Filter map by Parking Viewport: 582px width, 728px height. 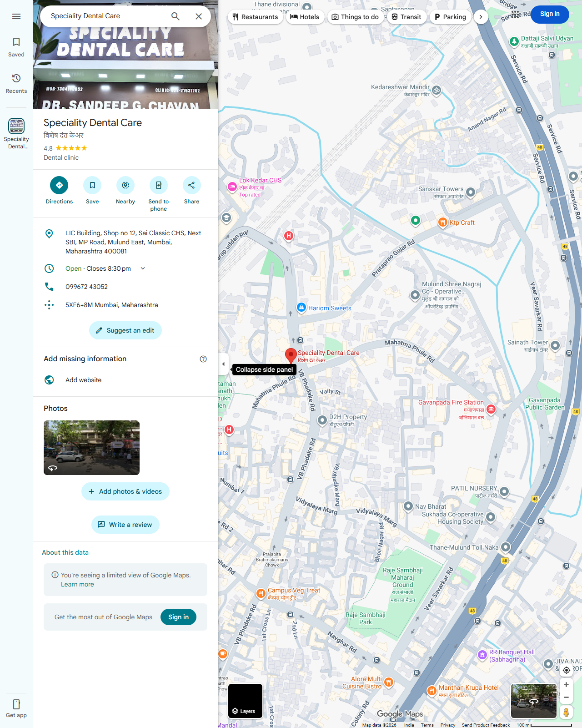[x=450, y=17]
